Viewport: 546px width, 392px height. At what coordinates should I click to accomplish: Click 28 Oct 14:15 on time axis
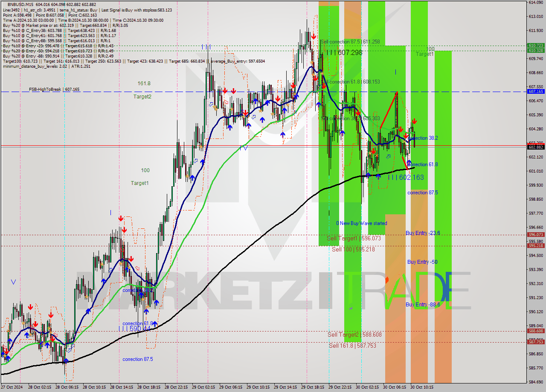122,387
